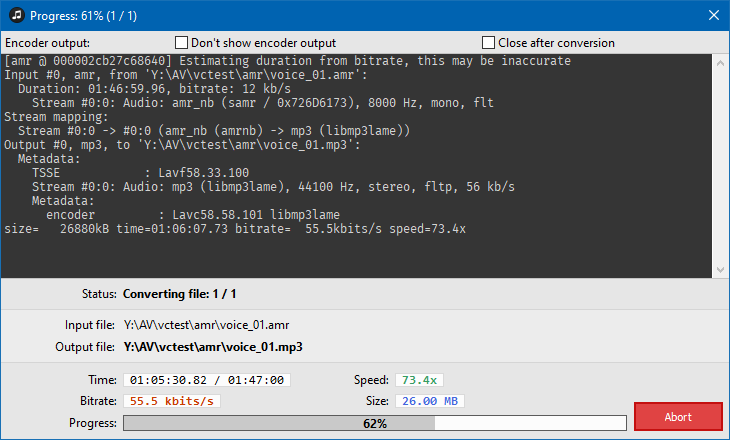This screenshot has width=730, height=440.
Task: Click the Size field showing 26.00 MB
Action: [x=430, y=401]
